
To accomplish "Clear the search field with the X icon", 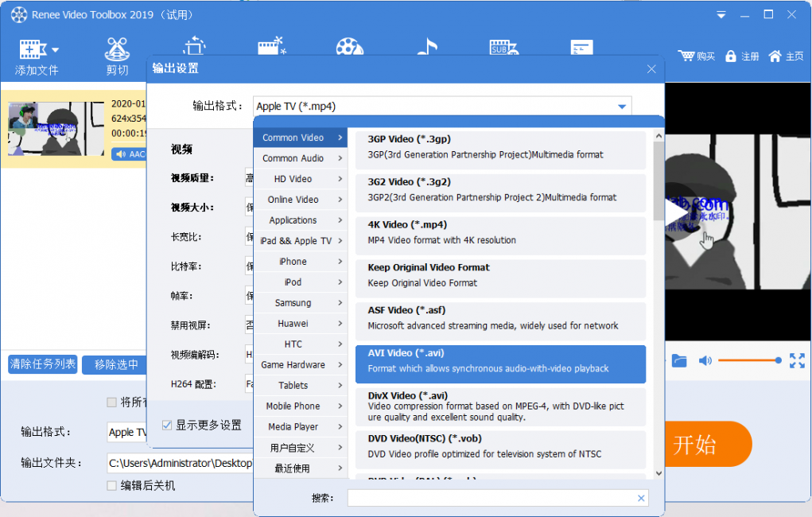I will [x=641, y=498].
